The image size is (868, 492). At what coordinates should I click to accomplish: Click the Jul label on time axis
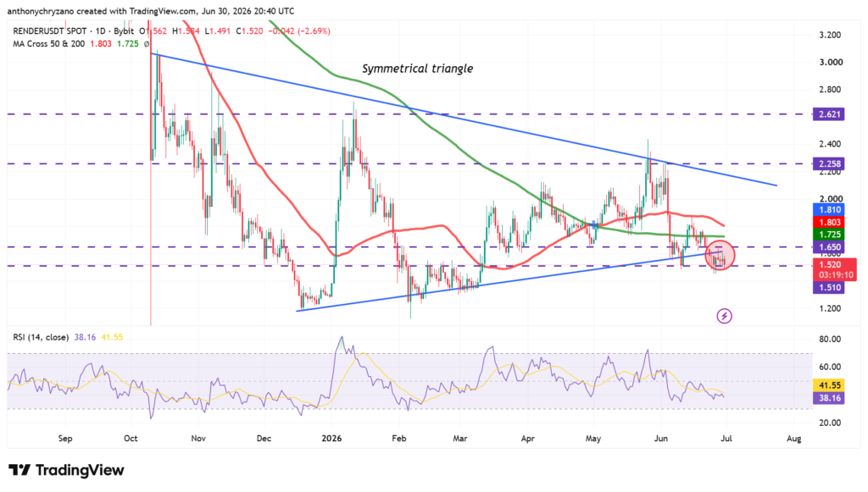726,439
